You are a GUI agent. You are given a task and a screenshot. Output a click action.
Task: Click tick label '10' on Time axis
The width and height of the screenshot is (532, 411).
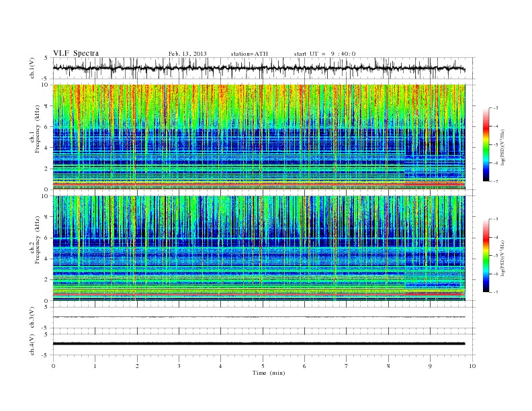(472, 366)
